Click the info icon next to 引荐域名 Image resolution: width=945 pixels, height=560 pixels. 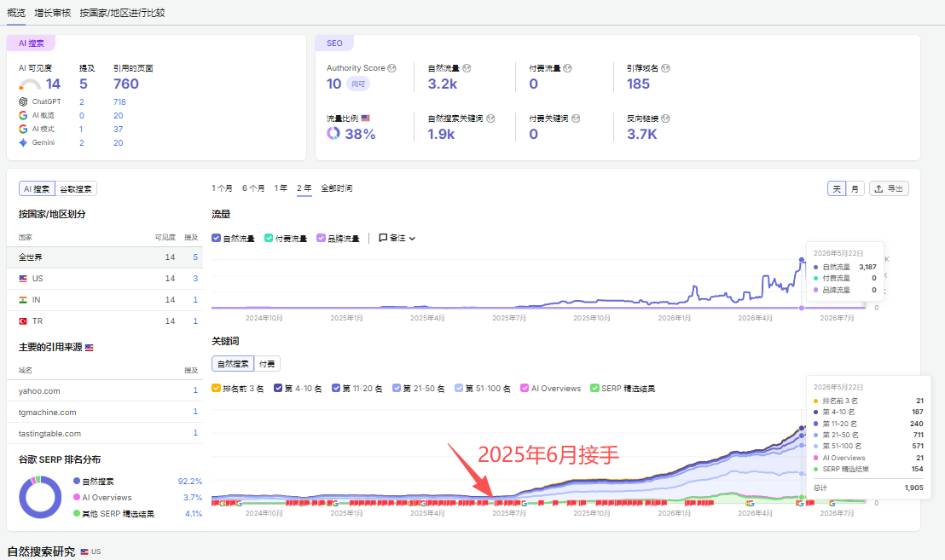665,68
